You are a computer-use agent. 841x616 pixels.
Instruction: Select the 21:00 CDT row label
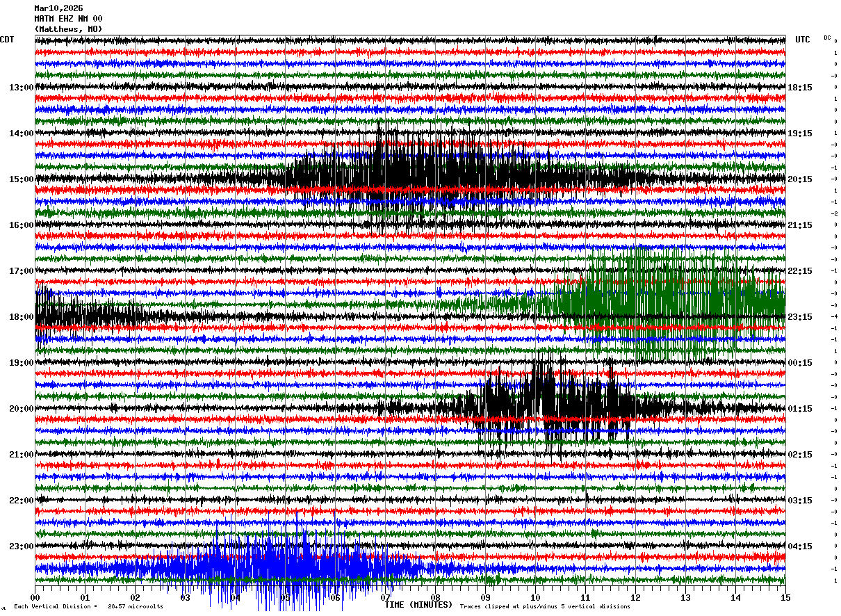pyautogui.click(x=22, y=455)
